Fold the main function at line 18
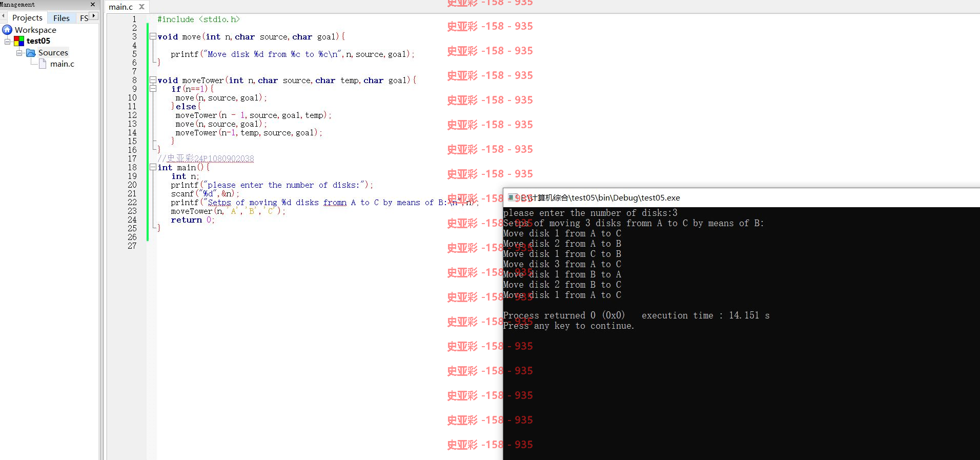This screenshot has width=980, height=460. coord(153,167)
